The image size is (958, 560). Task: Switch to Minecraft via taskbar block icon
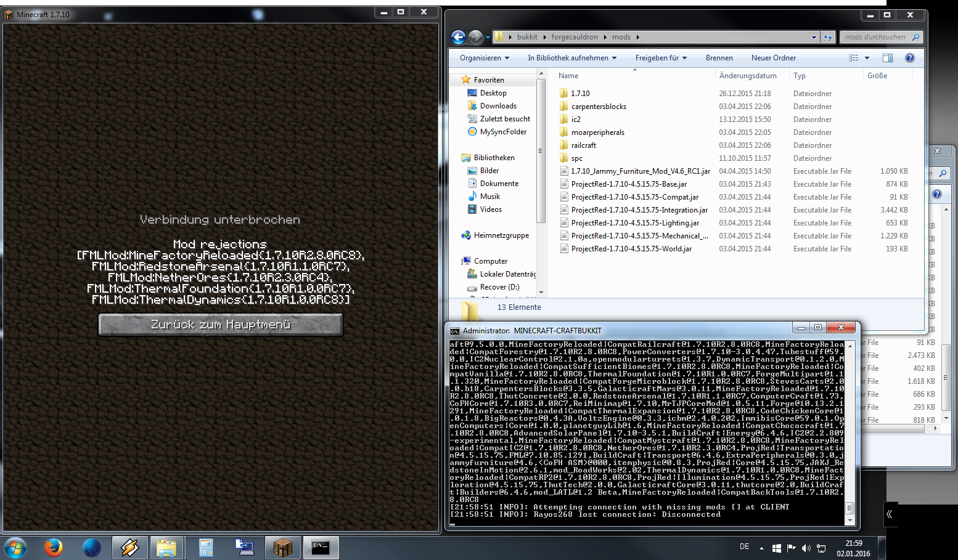coord(282,547)
